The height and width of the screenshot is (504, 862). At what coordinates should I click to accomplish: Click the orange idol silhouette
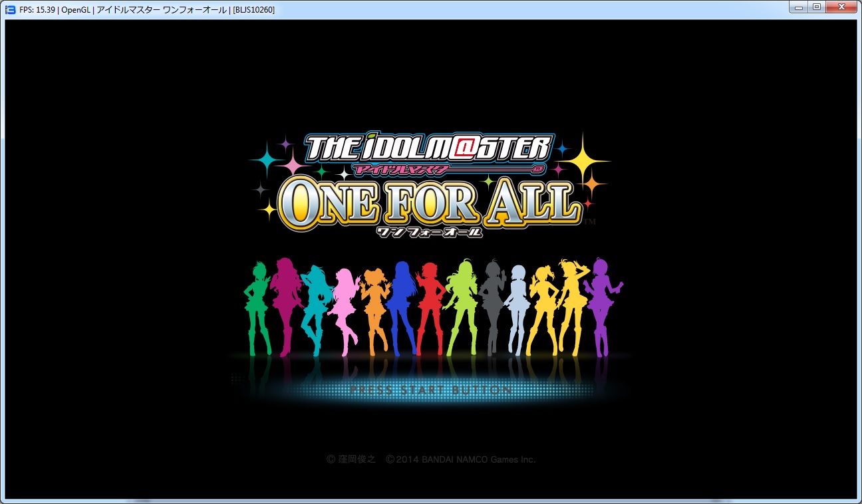coord(374,311)
